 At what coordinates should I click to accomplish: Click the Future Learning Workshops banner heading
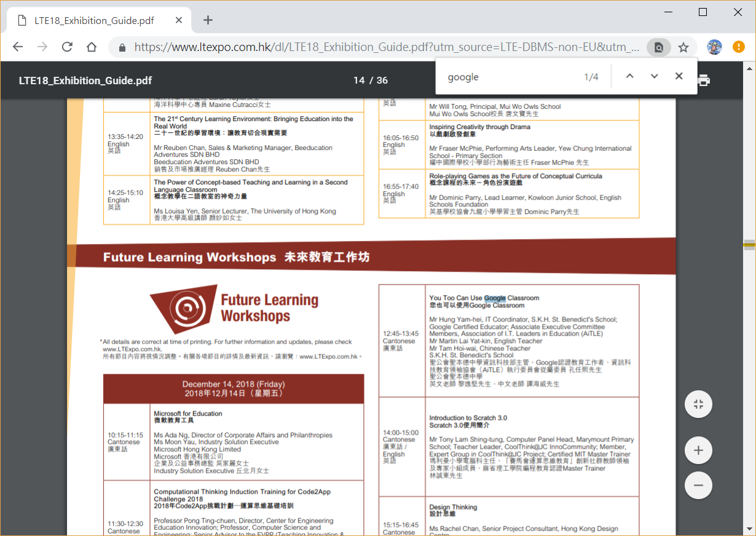(x=237, y=257)
